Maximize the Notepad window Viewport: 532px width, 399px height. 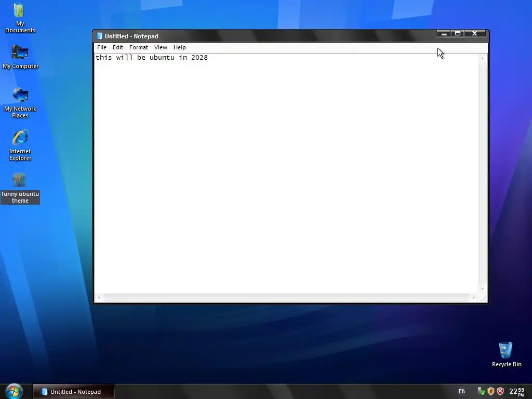pos(458,34)
